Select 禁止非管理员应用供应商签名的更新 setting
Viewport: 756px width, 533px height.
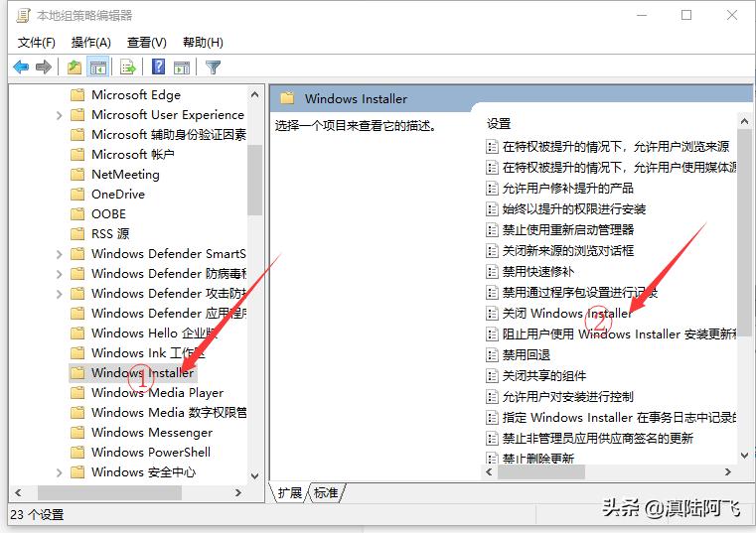pyautogui.click(x=598, y=438)
